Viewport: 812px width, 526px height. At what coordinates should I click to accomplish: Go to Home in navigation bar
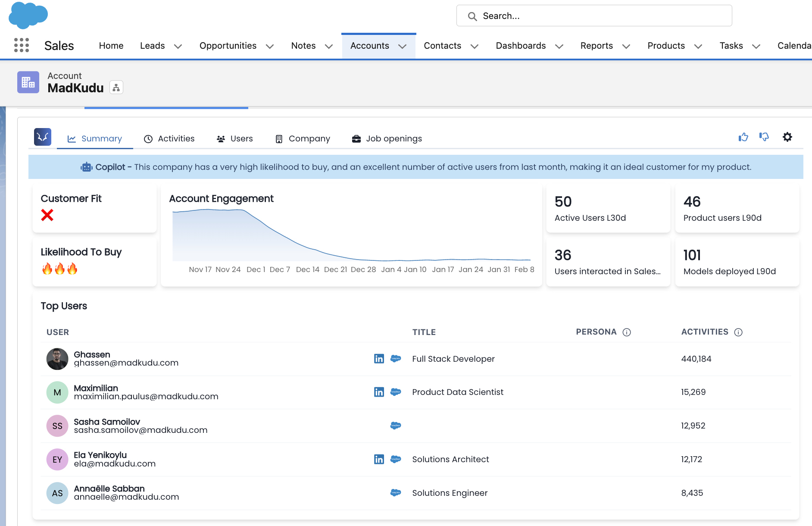pos(111,46)
